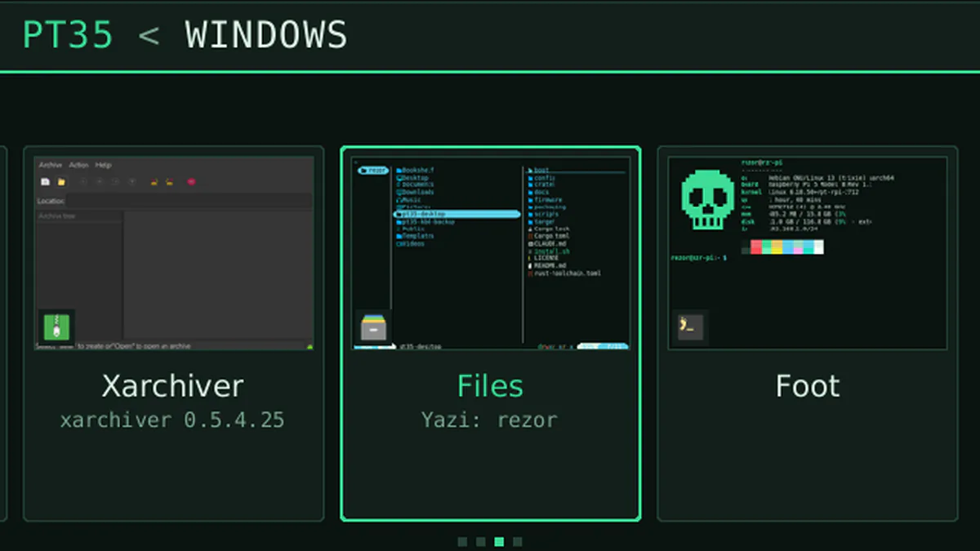This screenshot has width=980, height=551.
Task: Click the "xarchiver 0.5.4.25" subtitle
Action: click(173, 420)
